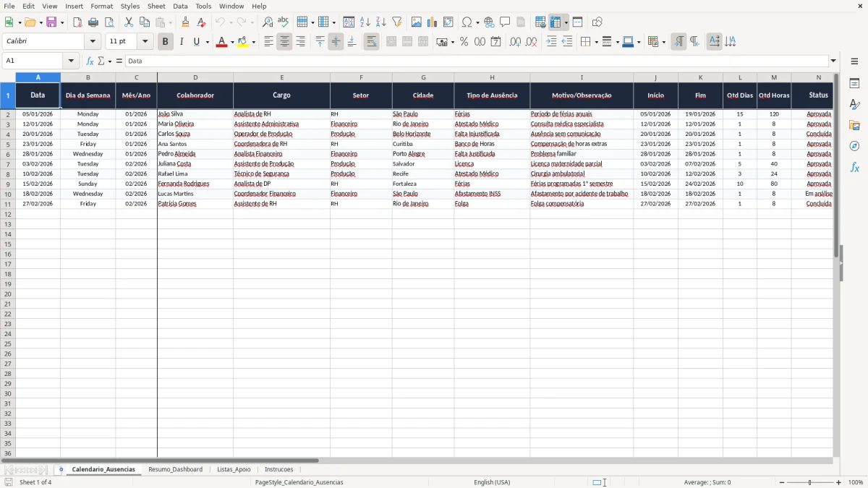The image size is (868, 488).
Task: Expand the 11 pt font size dropdown
Action: pos(145,42)
